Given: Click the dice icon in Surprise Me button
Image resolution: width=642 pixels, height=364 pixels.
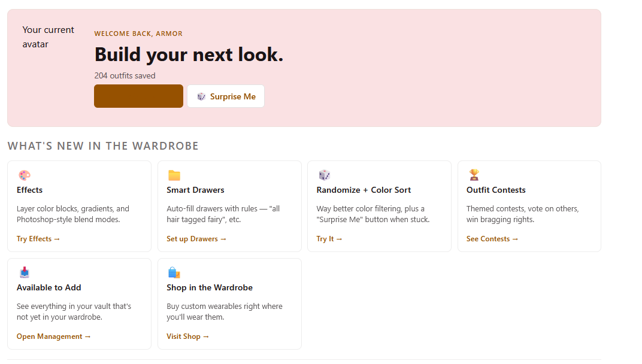Looking at the screenshot, I should coord(201,96).
